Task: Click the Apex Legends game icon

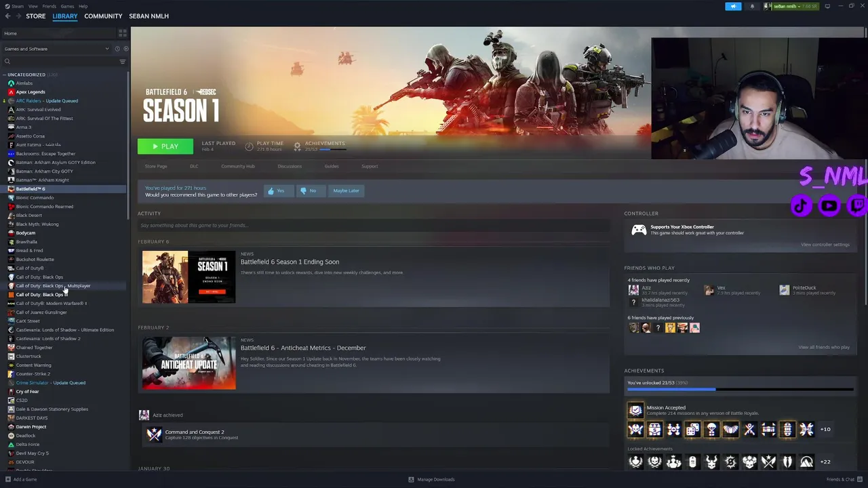Action: [11, 92]
